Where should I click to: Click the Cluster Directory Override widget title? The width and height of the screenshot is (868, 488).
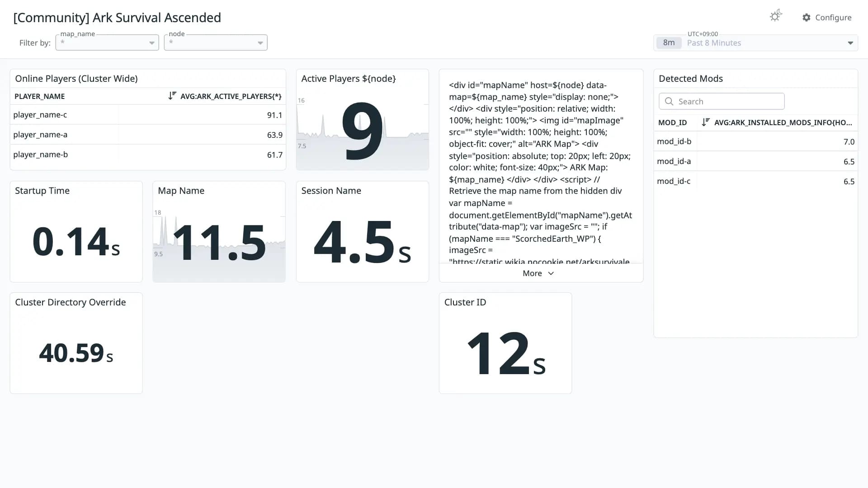coord(70,302)
